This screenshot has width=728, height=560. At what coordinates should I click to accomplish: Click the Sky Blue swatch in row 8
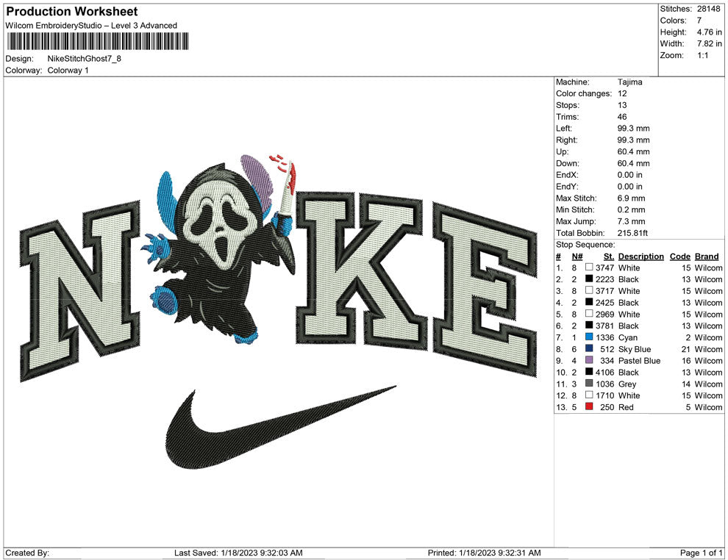click(589, 348)
